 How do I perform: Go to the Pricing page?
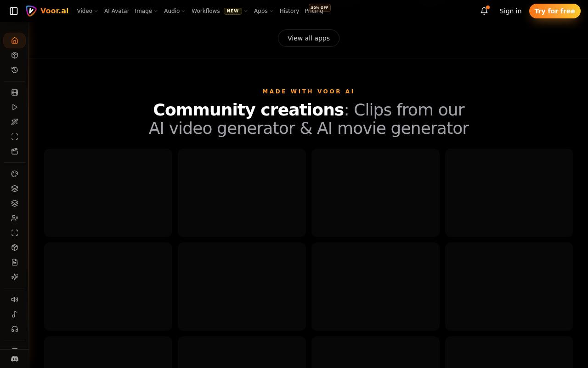314,11
